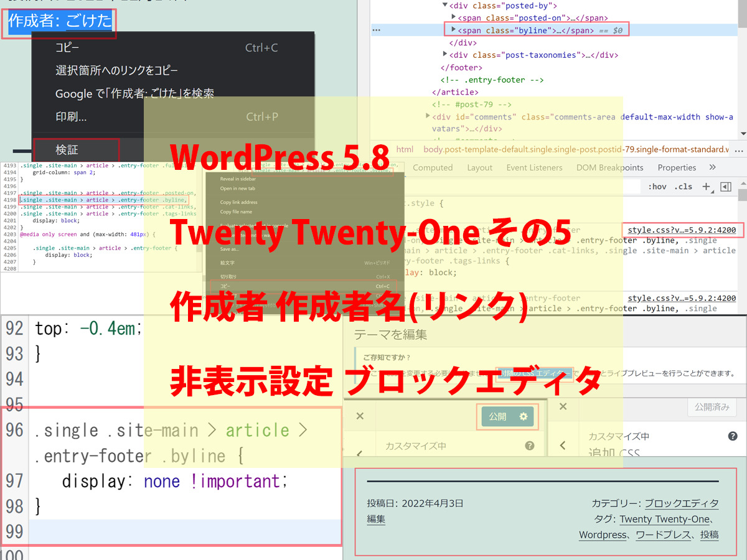The width and height of the screenshot is (747, 560).
Task: Click the ブロックエディタ category link
Action: 681,503
